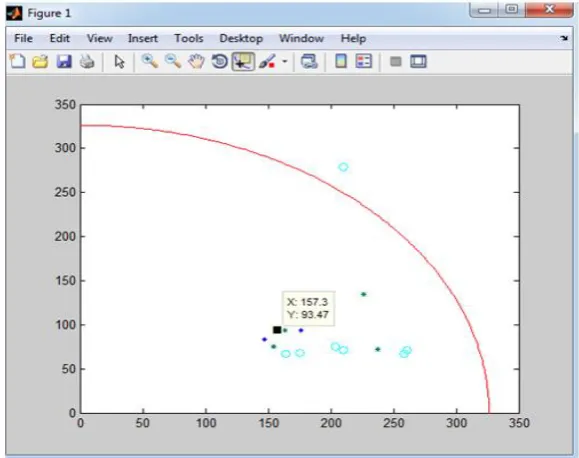The height and width of the screenshot is (458, 579).
Task: Click the data tip showing X: 157.3
Action: pyautogui.click(x=308, y=308)
